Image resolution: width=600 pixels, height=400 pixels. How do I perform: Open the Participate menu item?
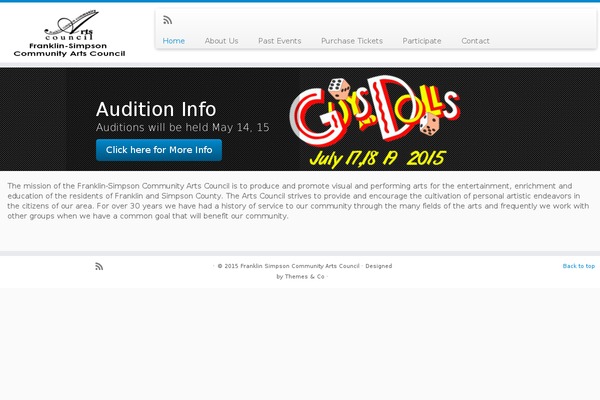point(422,41)
